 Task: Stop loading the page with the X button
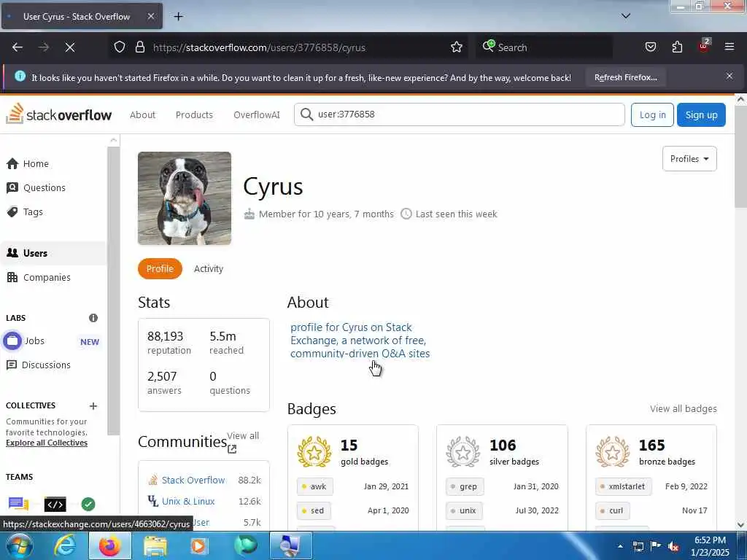(70, 47)
